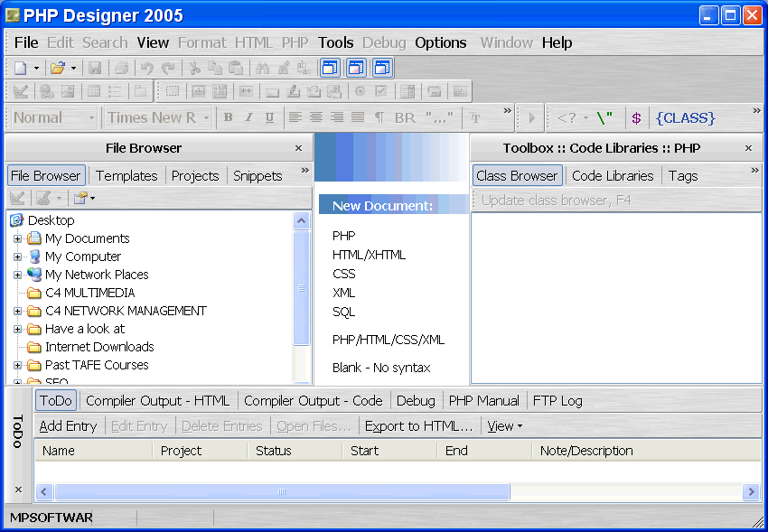
Task: Click the green escaped quote icon
Action: pos(604,118)
